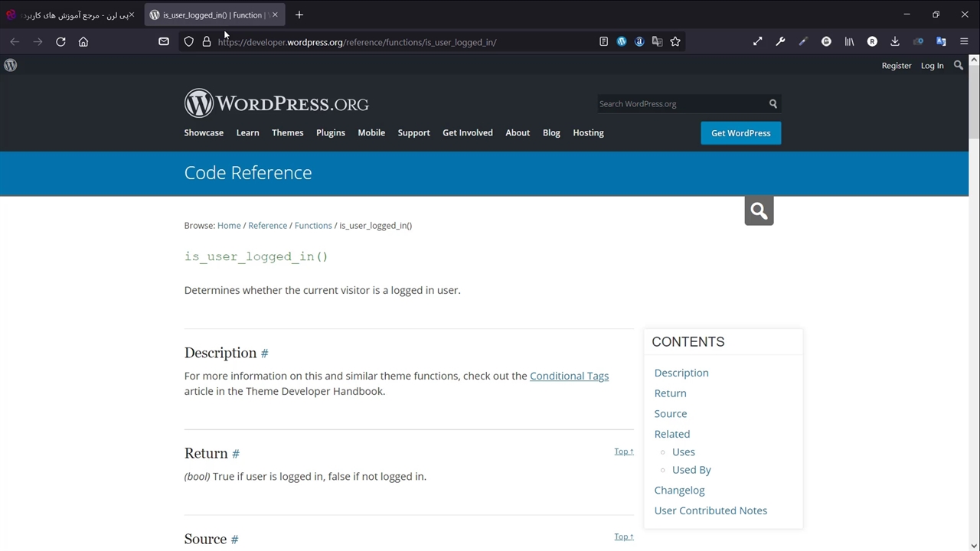Screen dimensions: 980x551
Task: Open the Firefox hamburger application menu
Action: tap(964, 42)
